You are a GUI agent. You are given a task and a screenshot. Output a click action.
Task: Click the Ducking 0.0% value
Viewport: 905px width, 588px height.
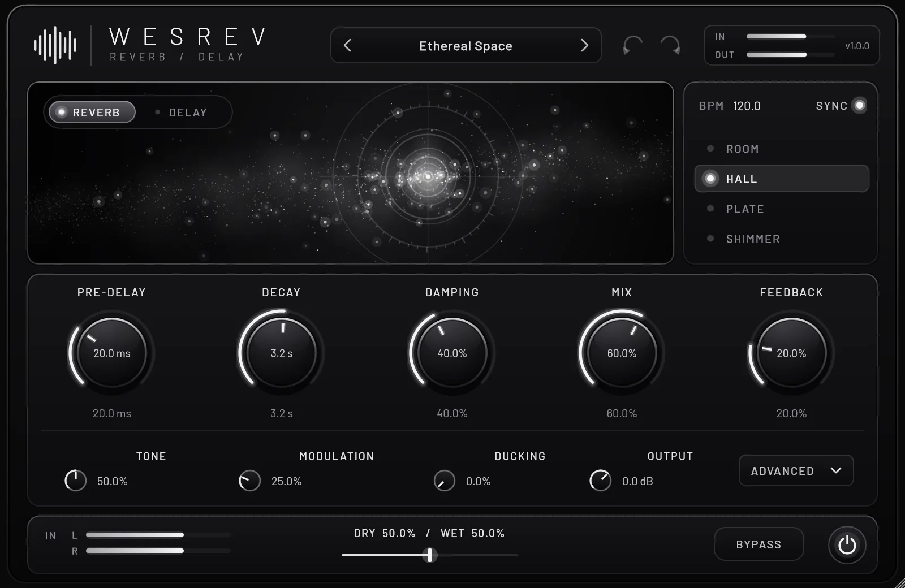coord(478,481)
